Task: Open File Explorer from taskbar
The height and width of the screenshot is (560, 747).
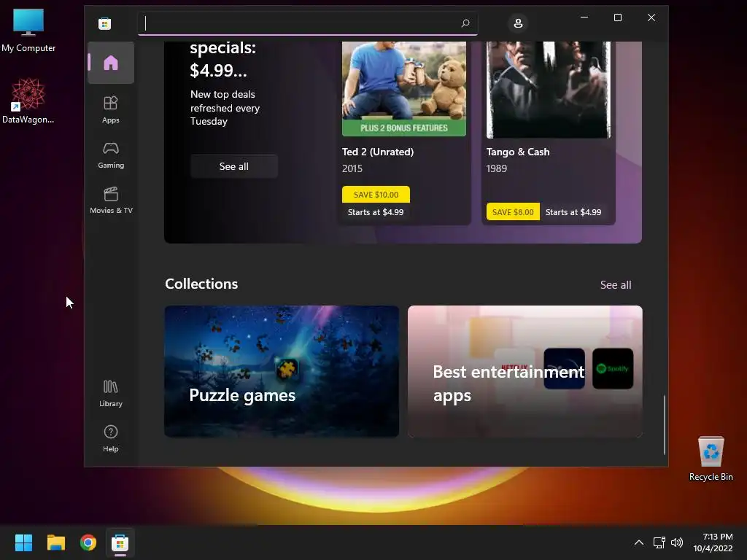Action: coord(55,542)
